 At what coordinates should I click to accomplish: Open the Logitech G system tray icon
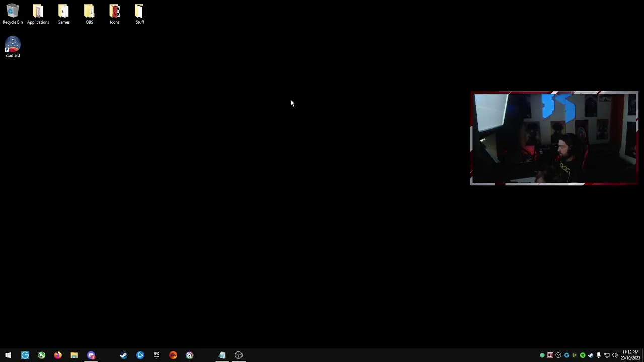pos(567,355)
